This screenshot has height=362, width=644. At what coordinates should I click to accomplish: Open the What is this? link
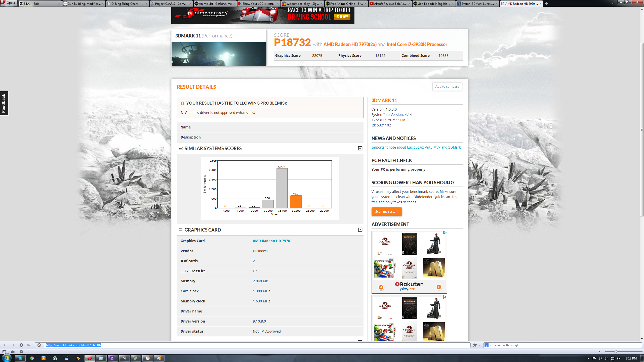pyautogui.click(x=246, y=113)
